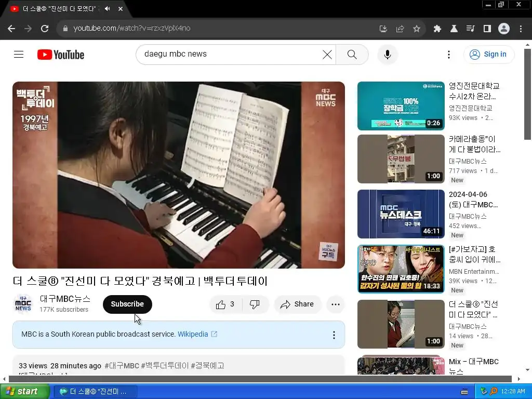Open Chrome three-dot menu
The width and height of the screenshot is (532, 399).
click(521, 29)
